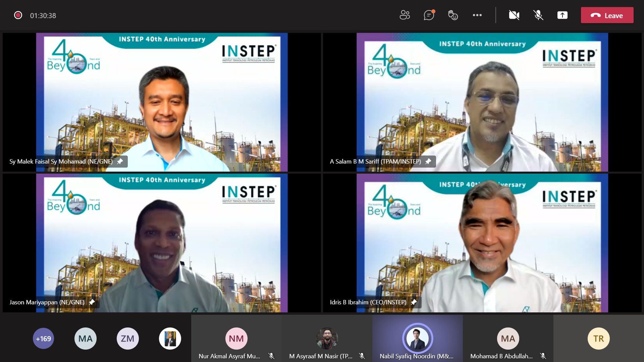This screenshot has height=362, width=644.
Task: Click Nabil Syafiq Noordin's profile photo
Action: 418,339
